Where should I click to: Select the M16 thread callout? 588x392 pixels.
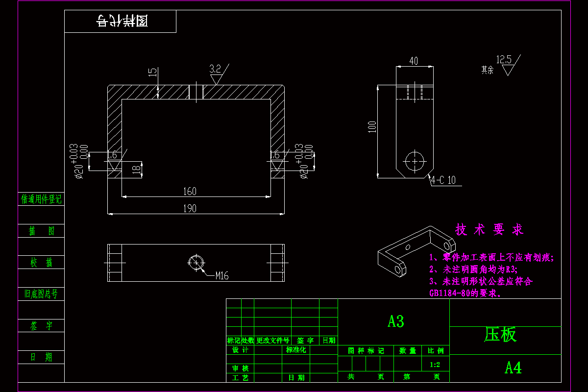tap(222, 275)
